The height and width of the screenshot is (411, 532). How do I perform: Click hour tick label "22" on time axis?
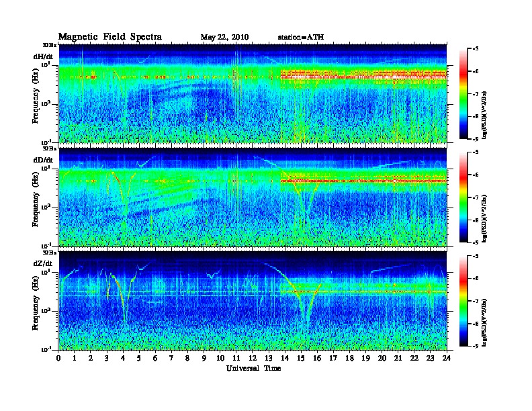(414, 358)
